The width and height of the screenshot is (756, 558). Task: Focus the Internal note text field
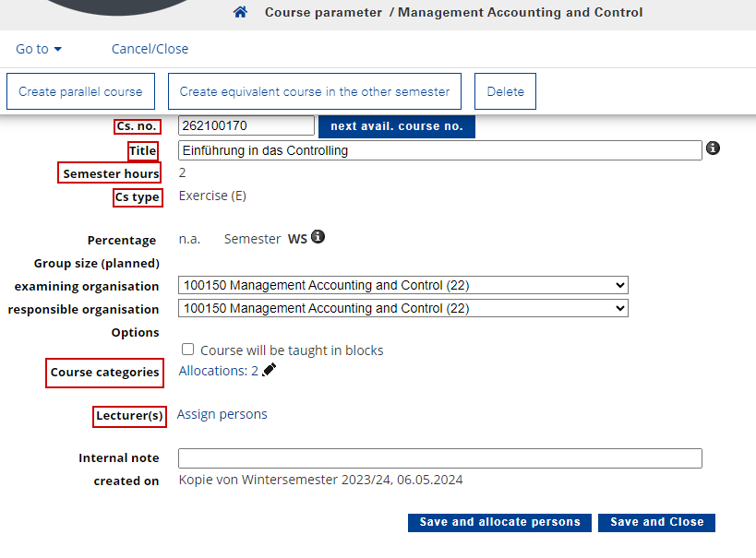(x=440, y=458)
